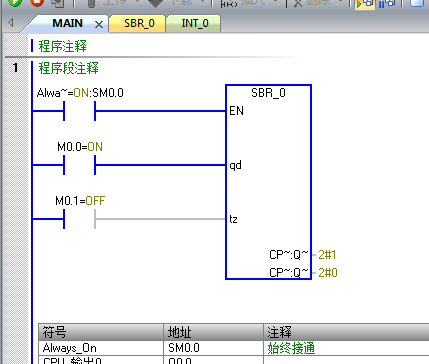Select the 程序段注释 network comment
Image resolution: width=429 pixels, height=364 pixels.
(x=69, y=68)
